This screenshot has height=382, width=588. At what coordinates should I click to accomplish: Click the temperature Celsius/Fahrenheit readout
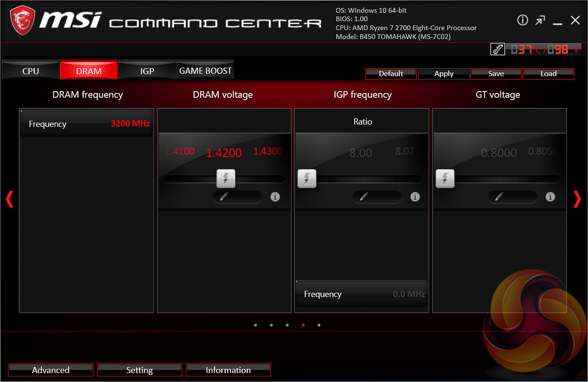(x=544, y=49)
